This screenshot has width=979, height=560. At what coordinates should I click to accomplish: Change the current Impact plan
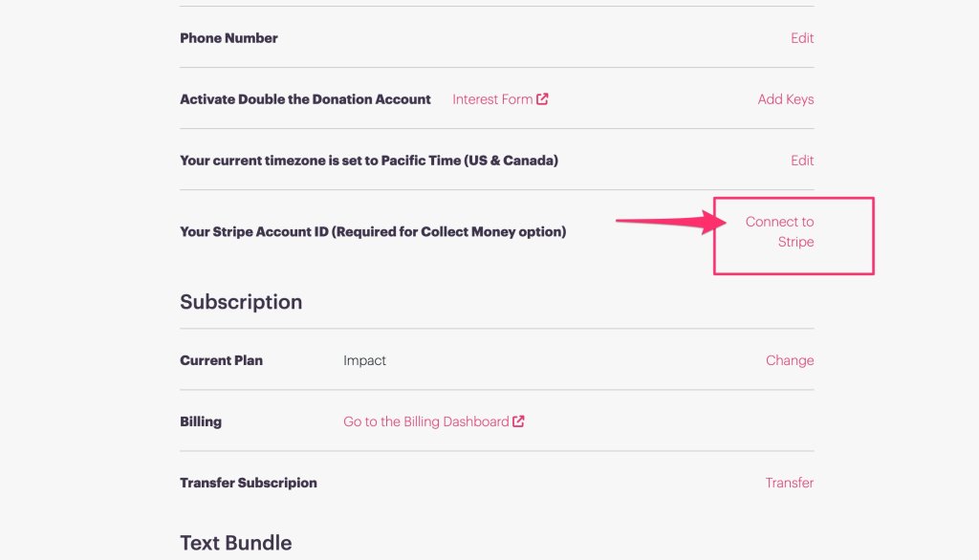[790, 360]
